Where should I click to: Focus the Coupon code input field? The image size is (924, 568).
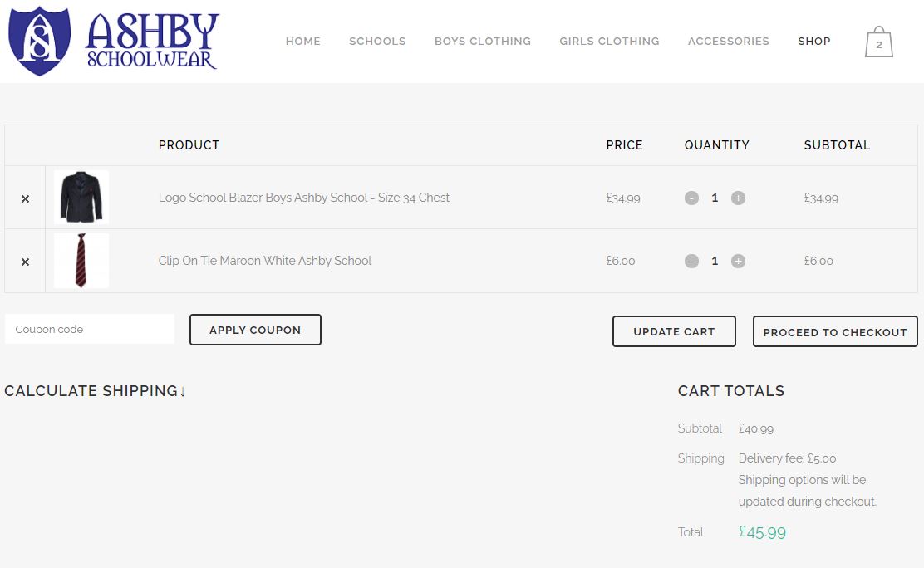tap(90, 329)
